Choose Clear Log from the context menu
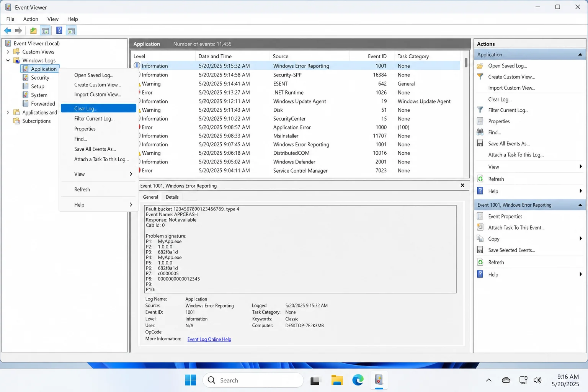Viewport: 588px width, 392px height. (x=98, y=108)
